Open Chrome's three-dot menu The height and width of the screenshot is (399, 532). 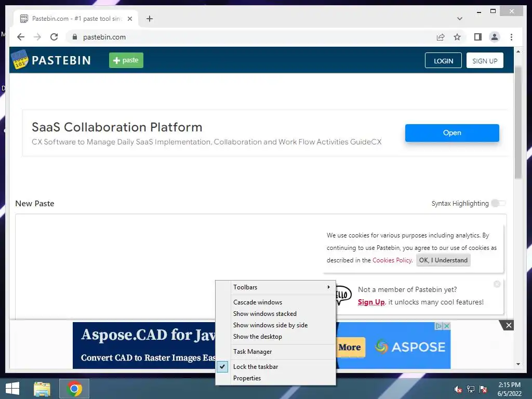pyautogui.click(x=511, y=37)
